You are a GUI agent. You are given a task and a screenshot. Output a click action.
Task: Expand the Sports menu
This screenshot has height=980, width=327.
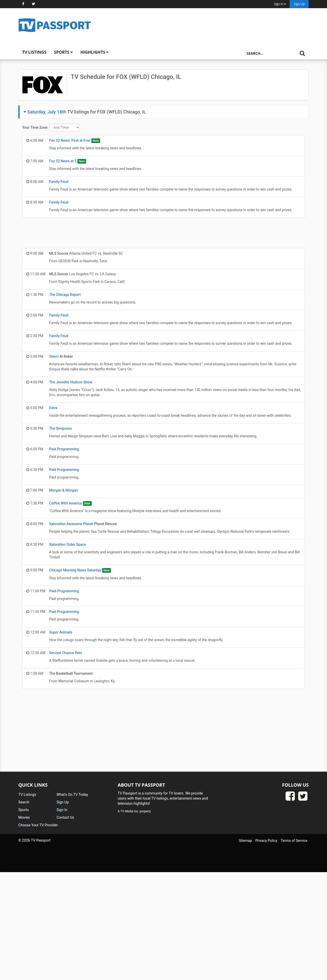(63, 52)
